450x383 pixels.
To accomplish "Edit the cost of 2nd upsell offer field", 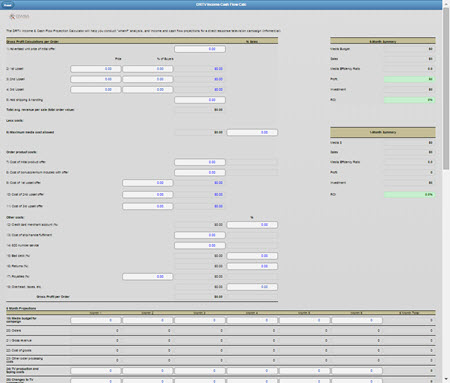I will tap(148, 195).
